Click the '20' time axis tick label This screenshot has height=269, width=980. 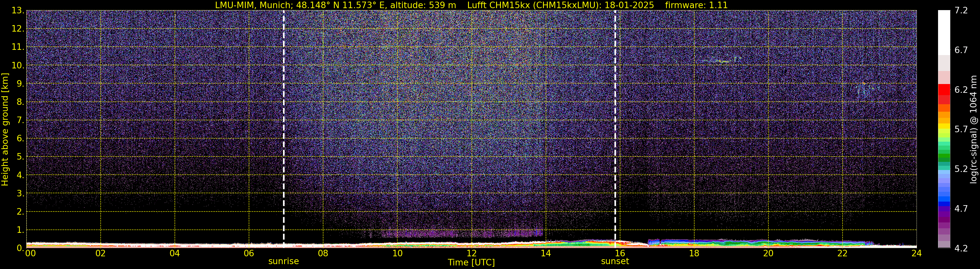(x=768, y=253)
